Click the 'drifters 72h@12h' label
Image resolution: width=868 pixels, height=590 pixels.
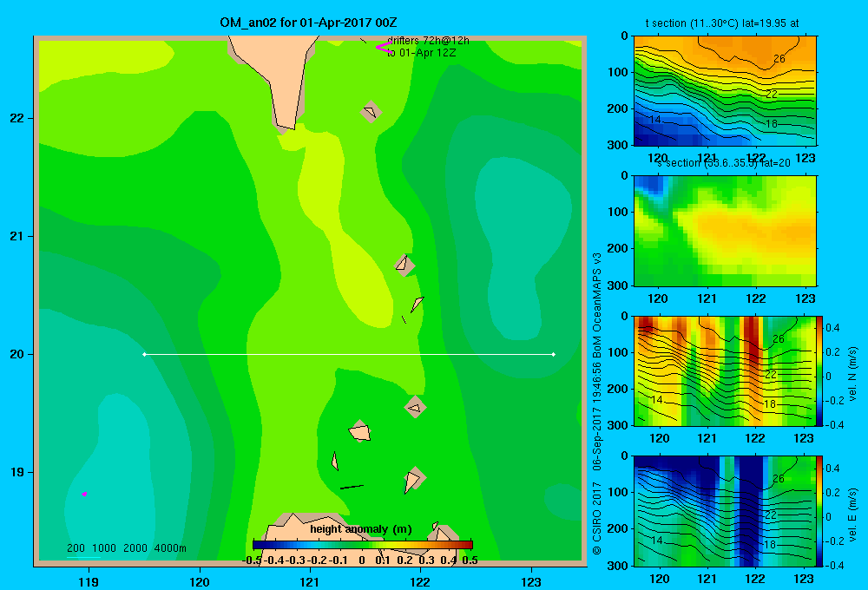coord(428,41)
